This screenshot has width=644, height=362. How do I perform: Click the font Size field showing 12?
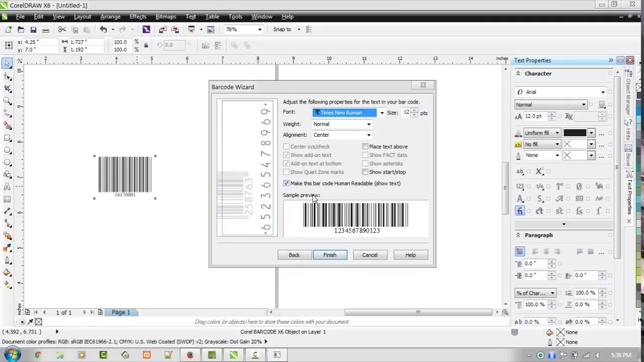[406, 113]
